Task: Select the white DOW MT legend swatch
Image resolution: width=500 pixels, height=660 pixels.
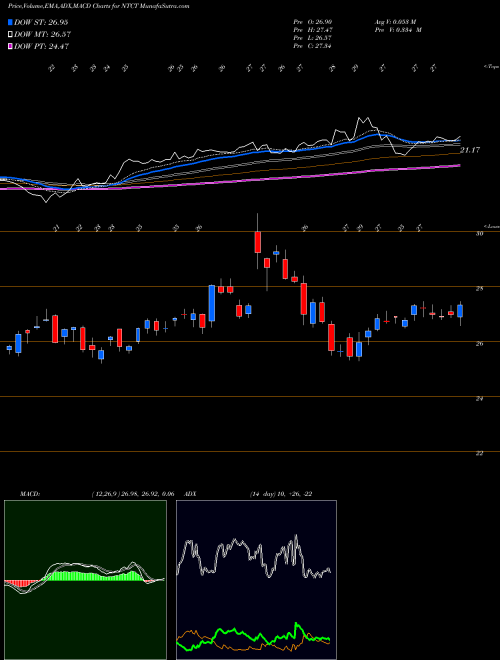Action: [11, 34]
